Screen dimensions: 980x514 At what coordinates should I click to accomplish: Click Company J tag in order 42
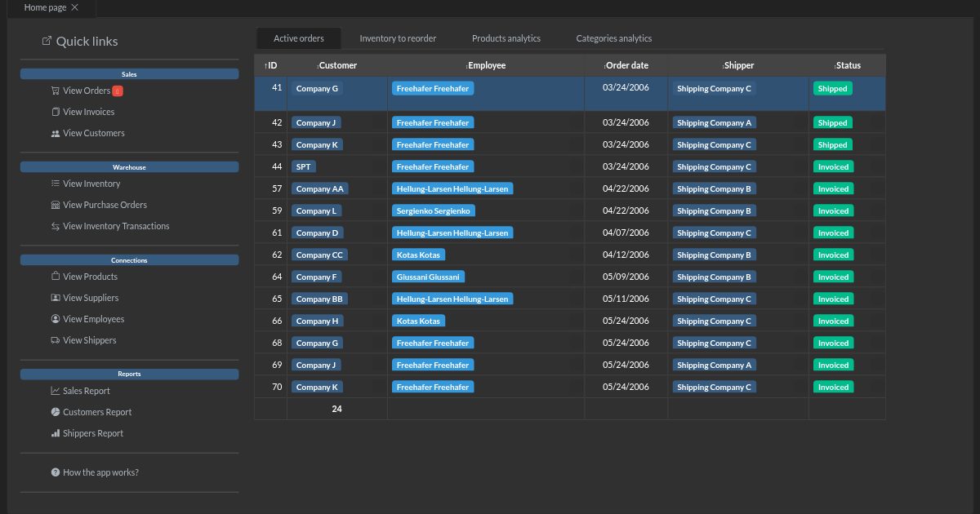(316, 123)
